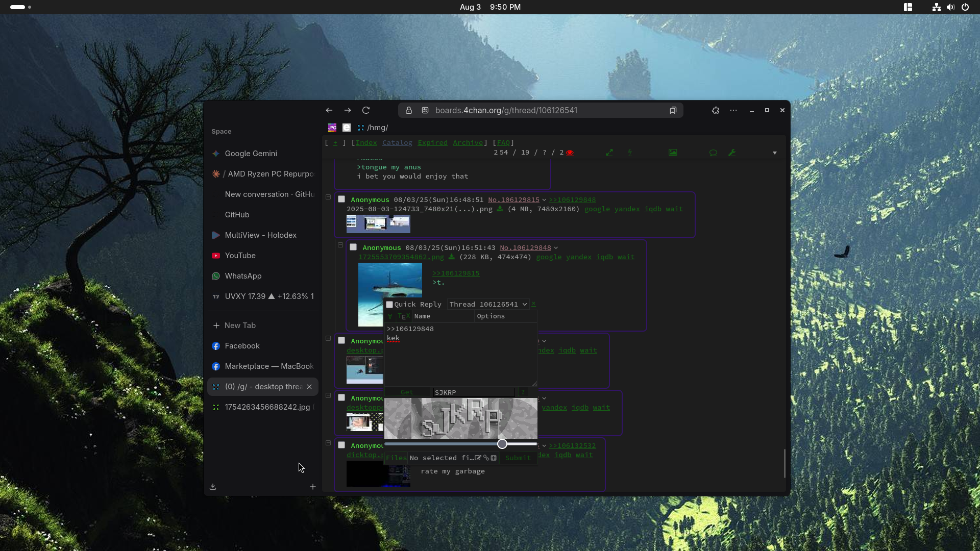Tick checkbox for post No.106129815
This screenshot has width=980, height=551.
click(341, 199)
